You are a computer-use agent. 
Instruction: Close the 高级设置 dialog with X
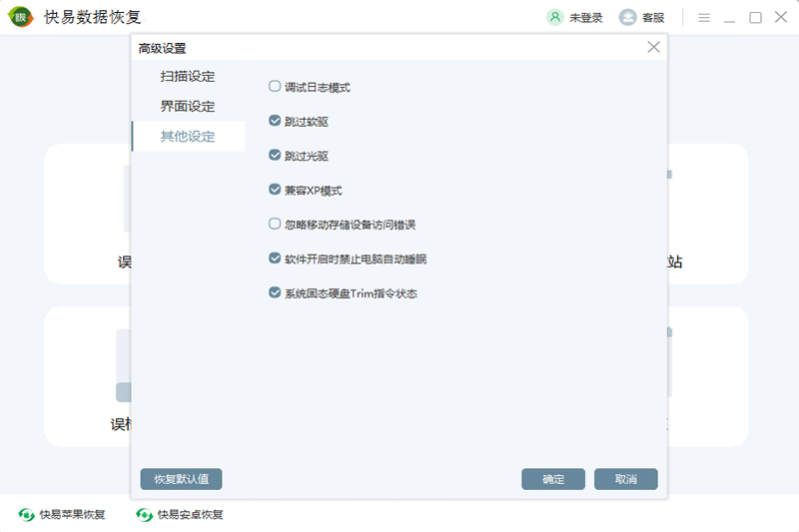click(x=653, y=47)
